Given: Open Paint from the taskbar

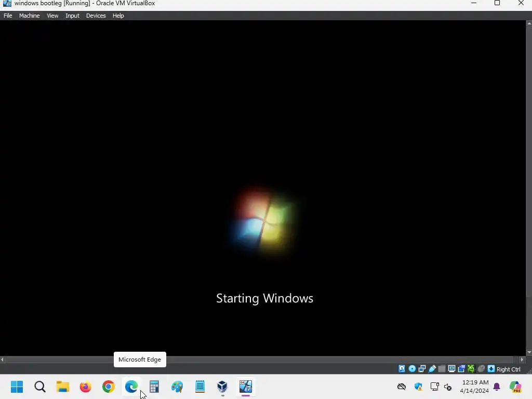Looking at the screenshot, I should click(x=177, y=387).
